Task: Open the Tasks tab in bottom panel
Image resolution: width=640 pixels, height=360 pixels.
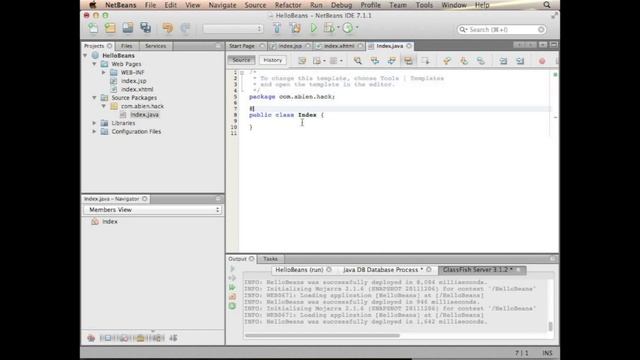Action: click(270, 259)
